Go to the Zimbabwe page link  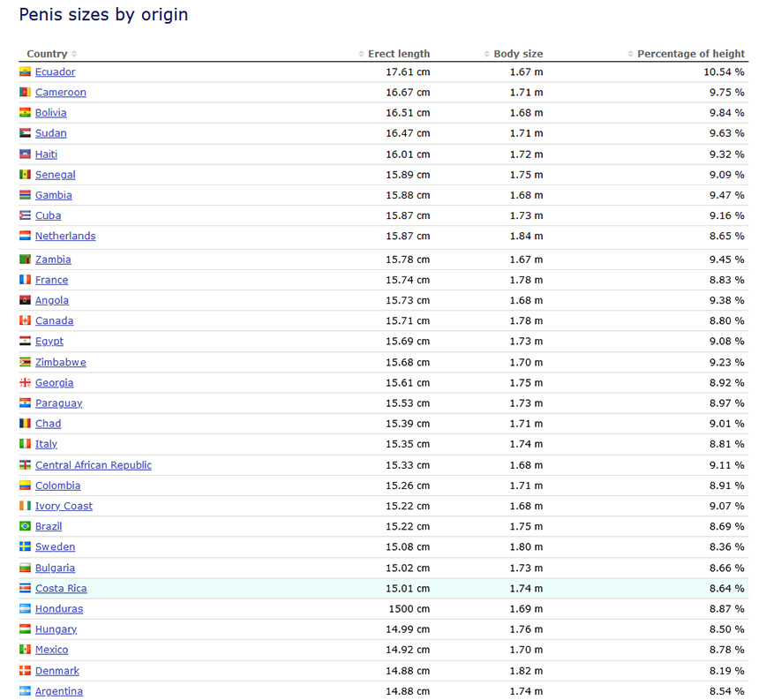(61, 362)
